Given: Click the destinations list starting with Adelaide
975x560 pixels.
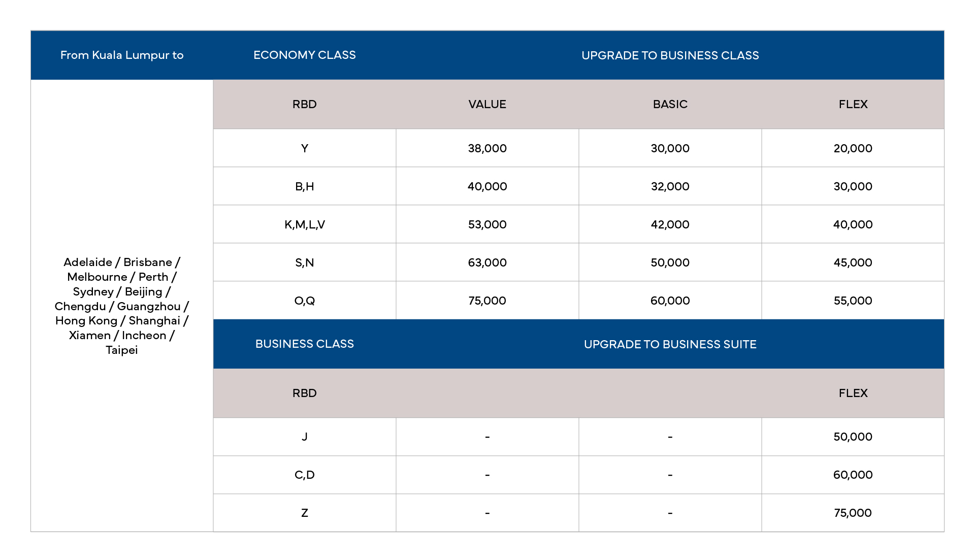Looking at the screenshot, I should point(122,306).
